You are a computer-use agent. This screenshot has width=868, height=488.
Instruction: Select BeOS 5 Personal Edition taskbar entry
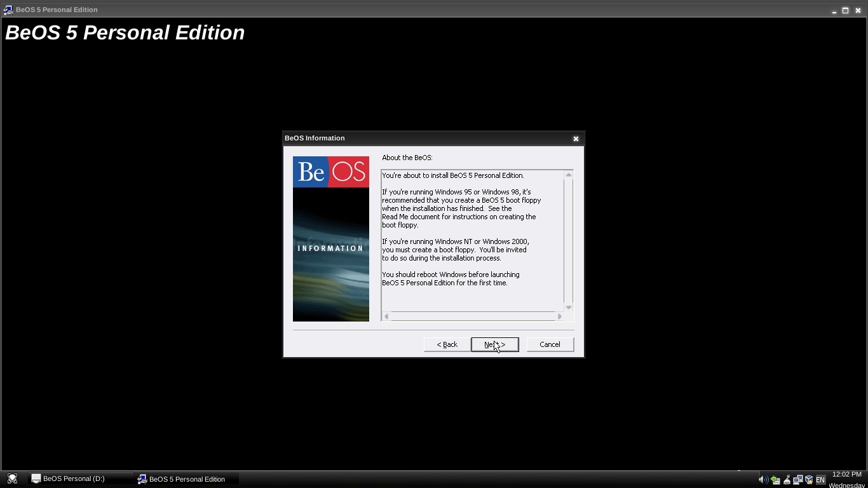point(187,479)
